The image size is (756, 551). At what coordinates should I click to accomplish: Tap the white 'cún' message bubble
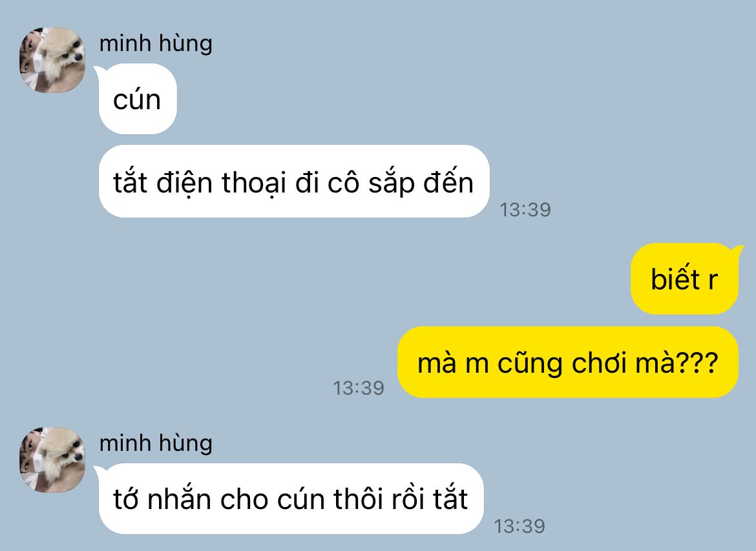pos(138,99)
